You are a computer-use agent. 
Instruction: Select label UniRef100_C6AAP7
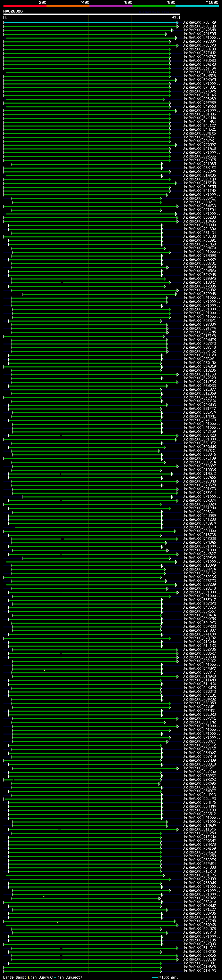199,465
